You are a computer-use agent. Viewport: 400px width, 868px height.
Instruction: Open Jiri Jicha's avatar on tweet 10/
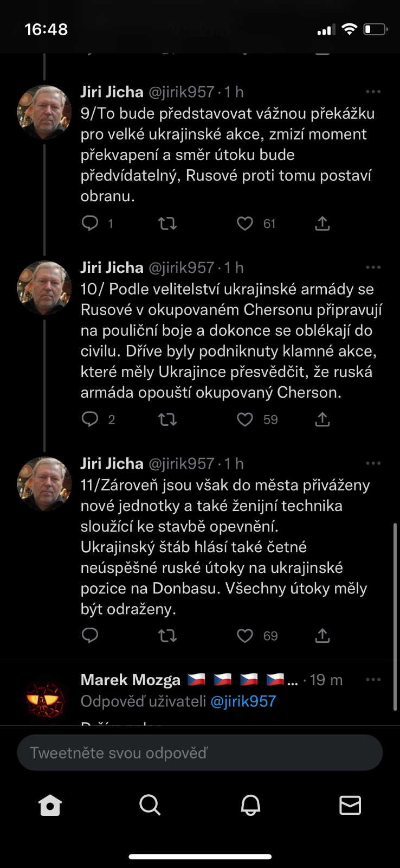click(x=44, y=288)
